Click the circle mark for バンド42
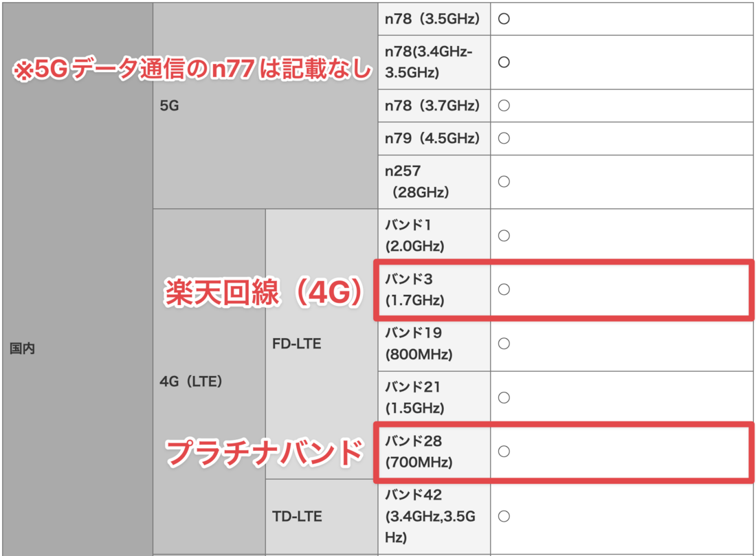This screenshot has height=556, width=756. (x=504, y=516)
